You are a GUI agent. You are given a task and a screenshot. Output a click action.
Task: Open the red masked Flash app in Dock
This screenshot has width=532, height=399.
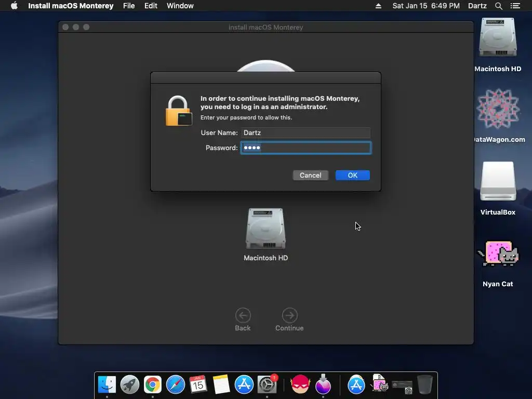click(300, 385)
